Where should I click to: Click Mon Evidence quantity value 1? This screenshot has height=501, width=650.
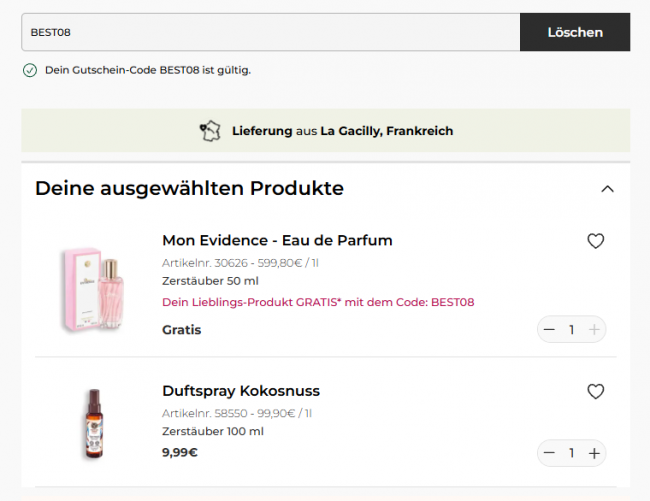[572, 330]
